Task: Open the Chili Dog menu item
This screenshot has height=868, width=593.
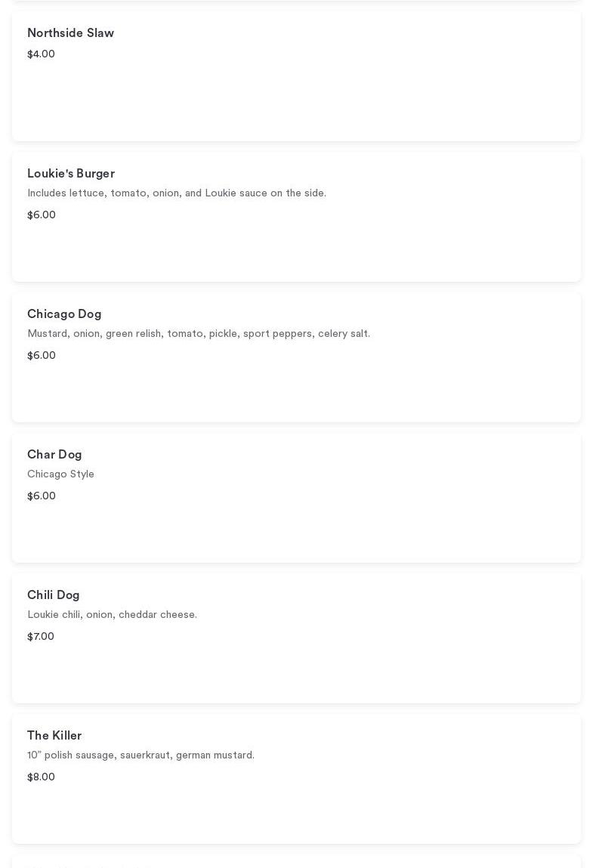Action: [x=53, y=595]
